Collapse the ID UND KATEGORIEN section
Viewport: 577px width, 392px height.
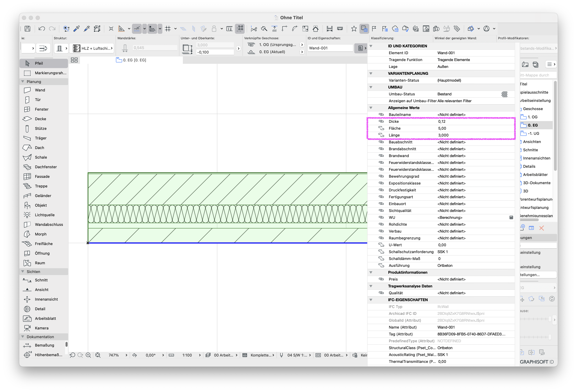371,46
